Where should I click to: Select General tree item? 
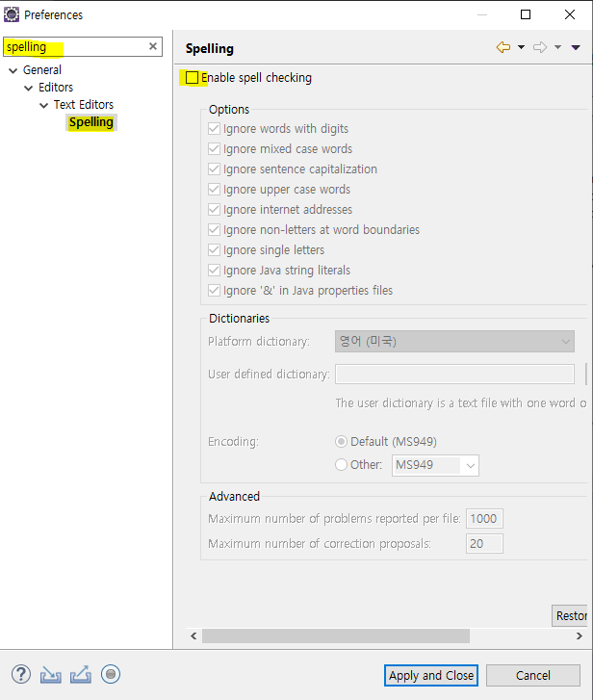click(x=42, y=69)
